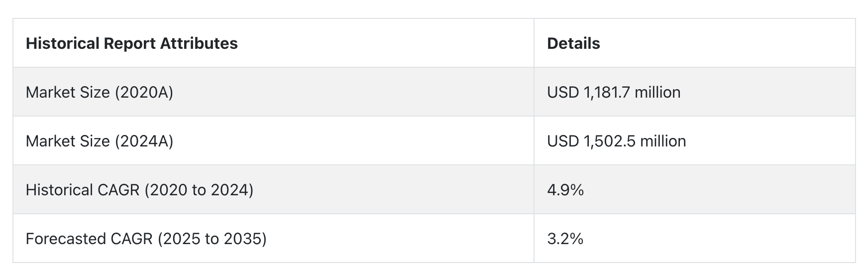Click the word Historical in the header
The image size is (868, 272).
point(63,43)
